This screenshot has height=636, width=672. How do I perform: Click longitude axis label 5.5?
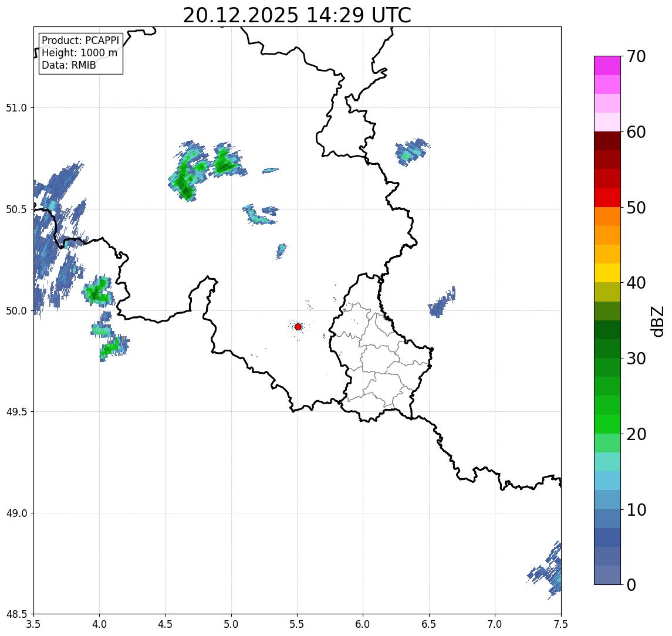click(x=297, y=624)
